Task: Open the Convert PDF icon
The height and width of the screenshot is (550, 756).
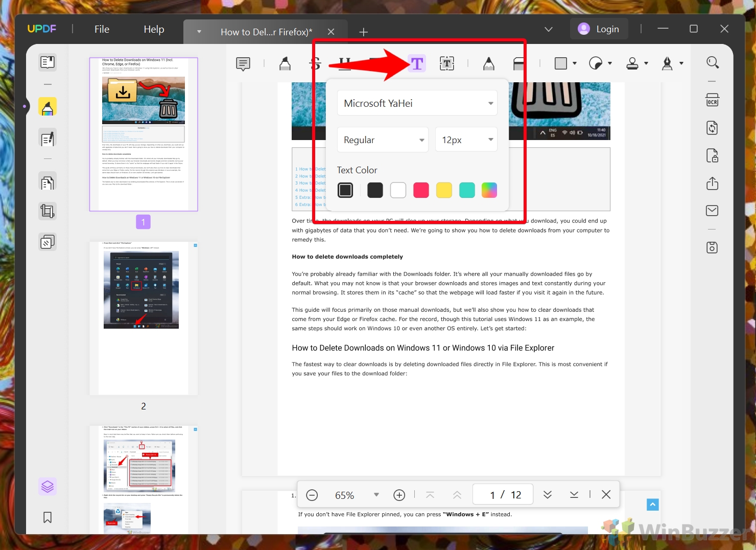Action: (712, 128)
